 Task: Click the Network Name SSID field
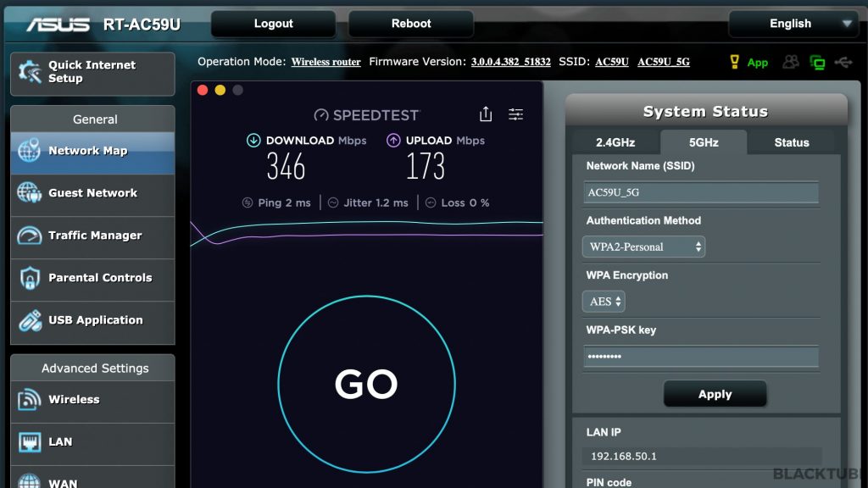[x=701, y=192]
